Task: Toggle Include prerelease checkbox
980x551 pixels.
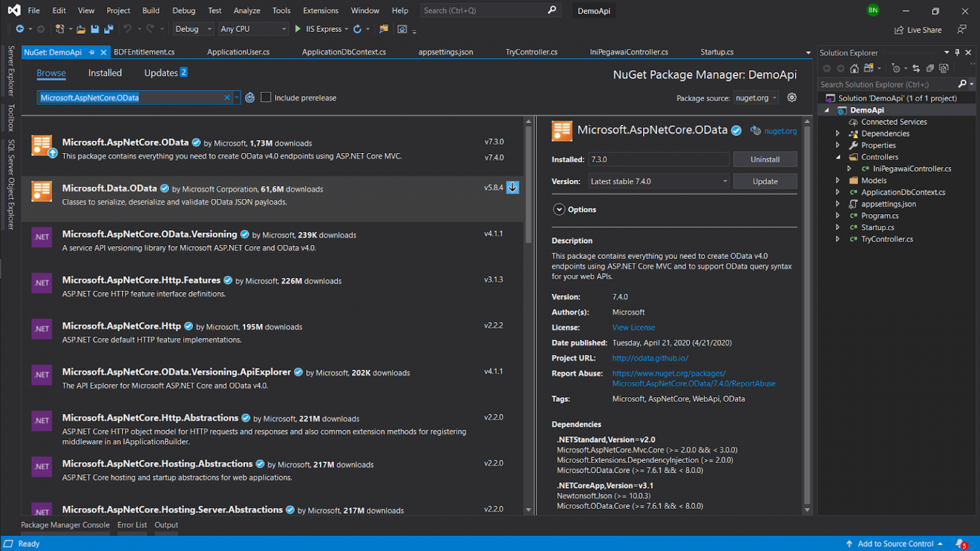Action: [x=266, y=98]
